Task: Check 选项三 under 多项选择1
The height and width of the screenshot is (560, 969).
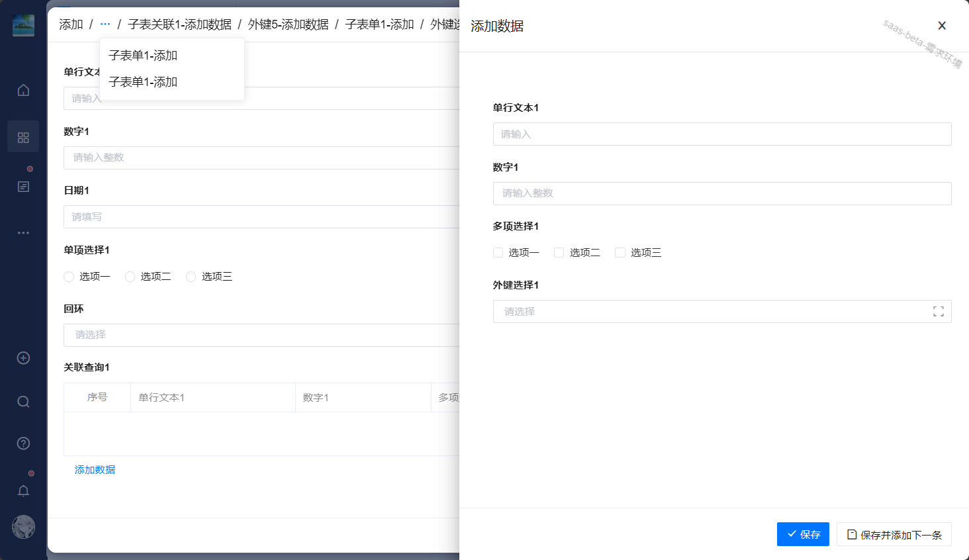Action: [x=620, y=253]
